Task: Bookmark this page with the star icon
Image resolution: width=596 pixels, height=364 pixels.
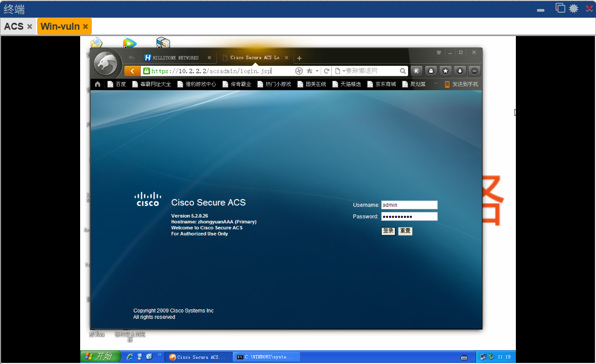Action: tap(309, 71)
